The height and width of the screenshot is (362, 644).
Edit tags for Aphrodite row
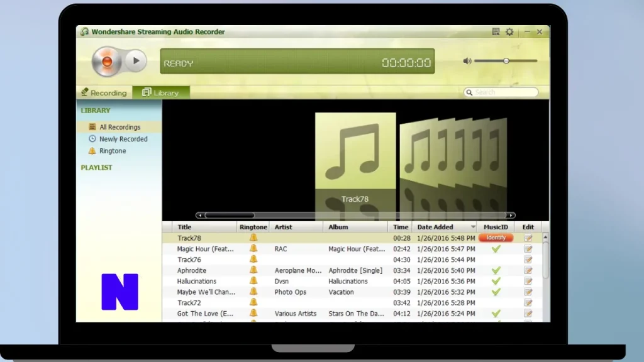[528, 270]
